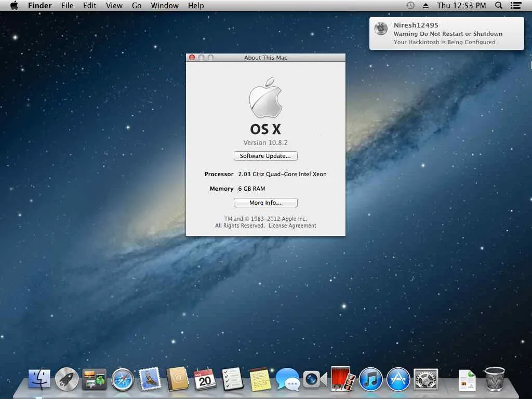532x399 pixels.
Task: Open the File menu
Action: [67, 5]
